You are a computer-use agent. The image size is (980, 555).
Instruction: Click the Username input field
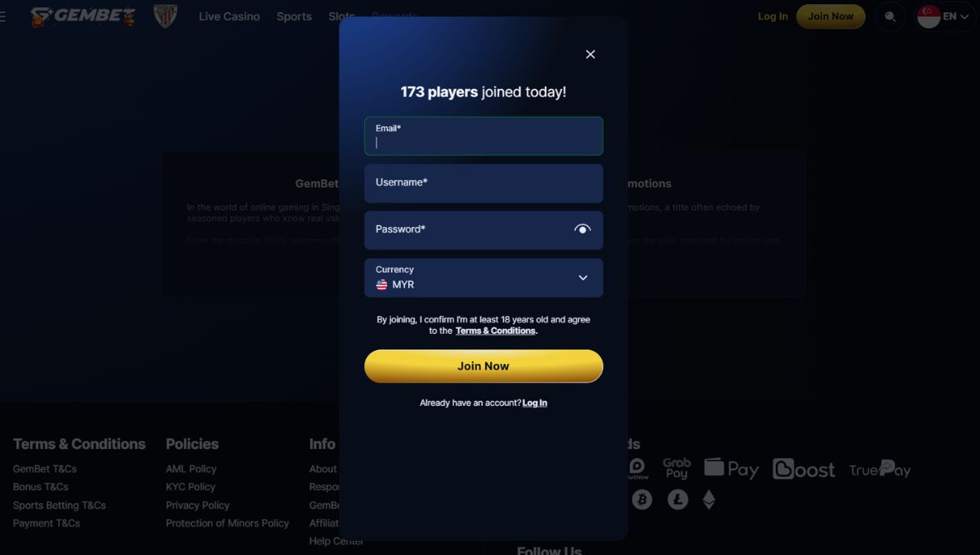(x=483, y=183)
